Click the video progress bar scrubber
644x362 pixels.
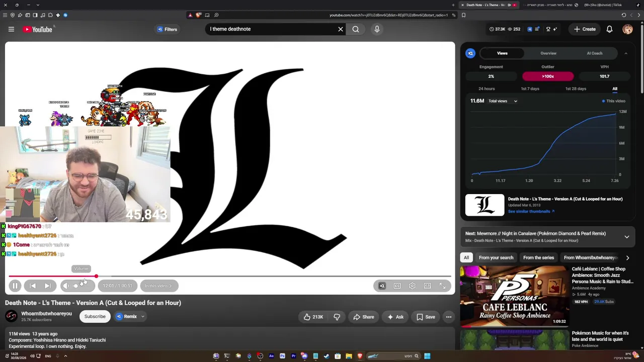pos(96,276)
